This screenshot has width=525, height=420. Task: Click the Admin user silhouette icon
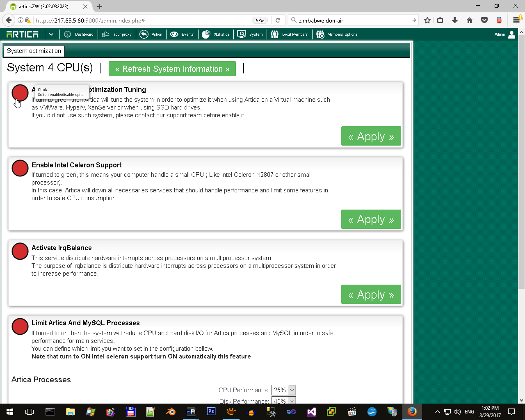click(512, 34)
